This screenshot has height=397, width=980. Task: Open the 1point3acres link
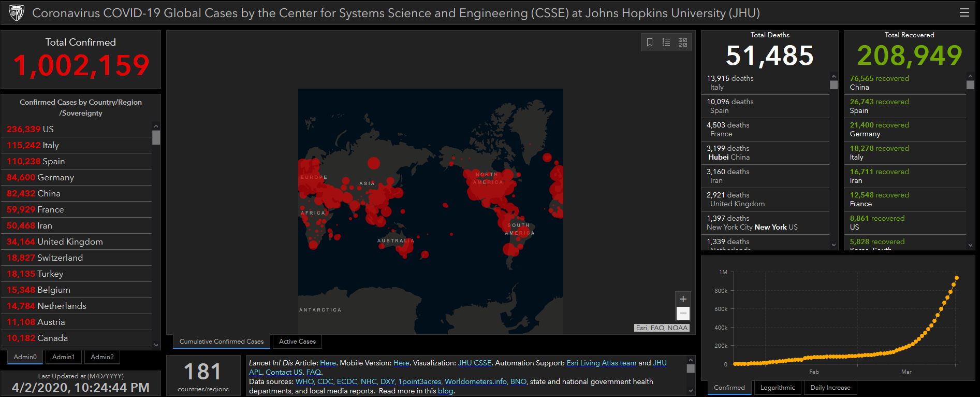pos(419,382)
